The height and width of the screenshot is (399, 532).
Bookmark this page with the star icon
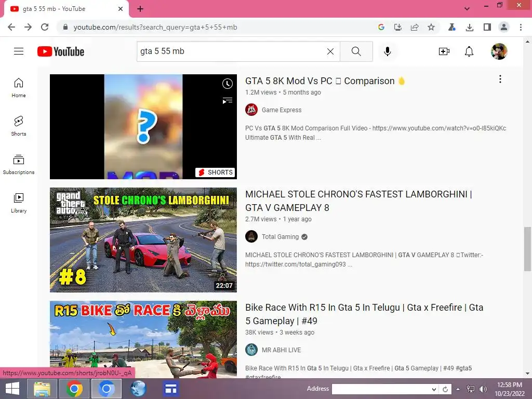[x=431, y=27]
